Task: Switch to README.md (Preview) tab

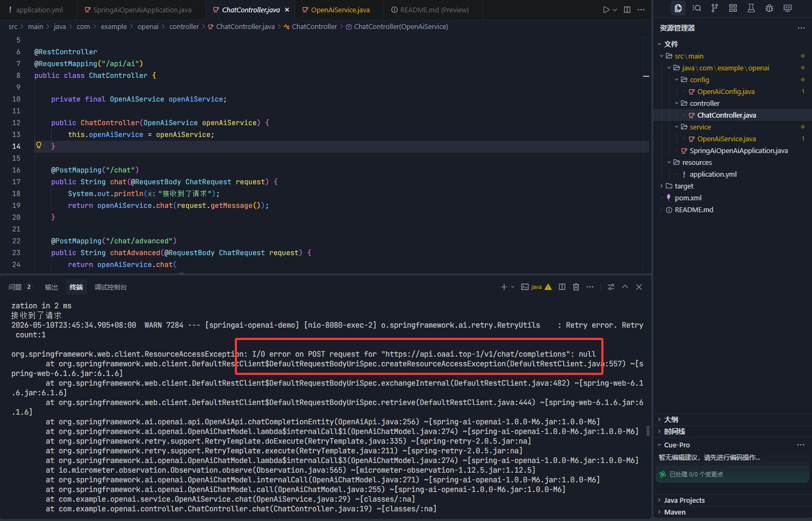Action: pyautogui.click(x=434, y=10)
